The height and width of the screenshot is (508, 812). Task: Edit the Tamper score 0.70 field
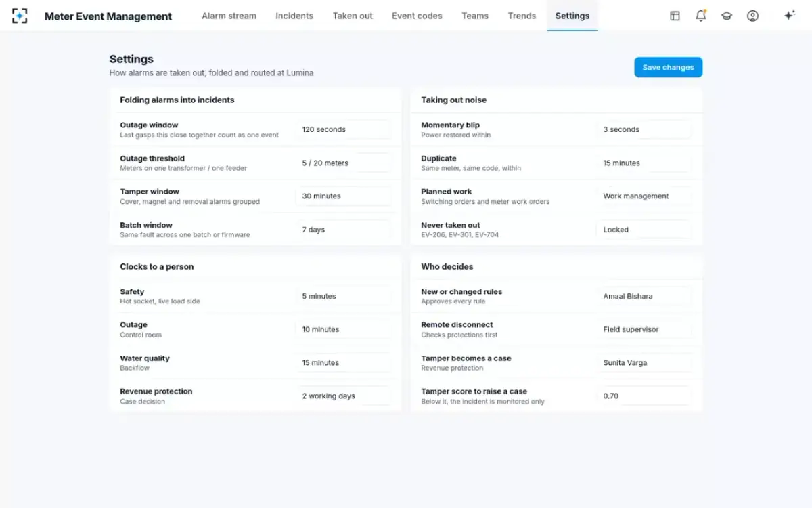click(x=644, y=396)
